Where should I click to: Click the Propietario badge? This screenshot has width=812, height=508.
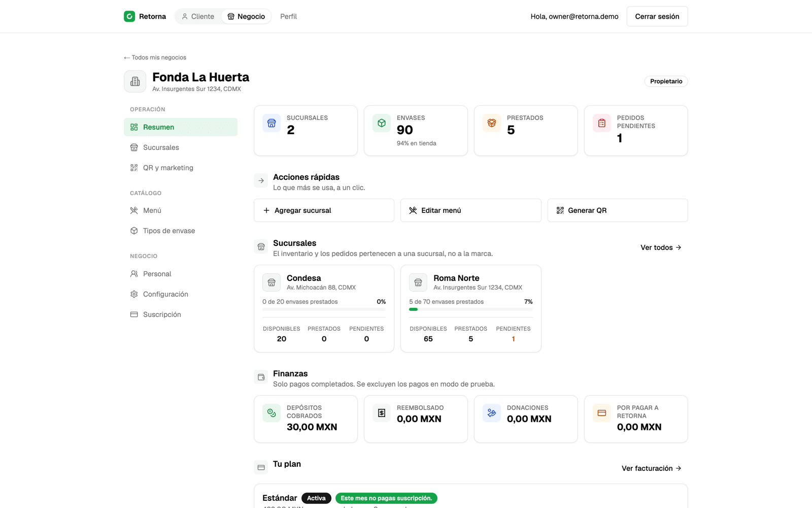[666, 81]
